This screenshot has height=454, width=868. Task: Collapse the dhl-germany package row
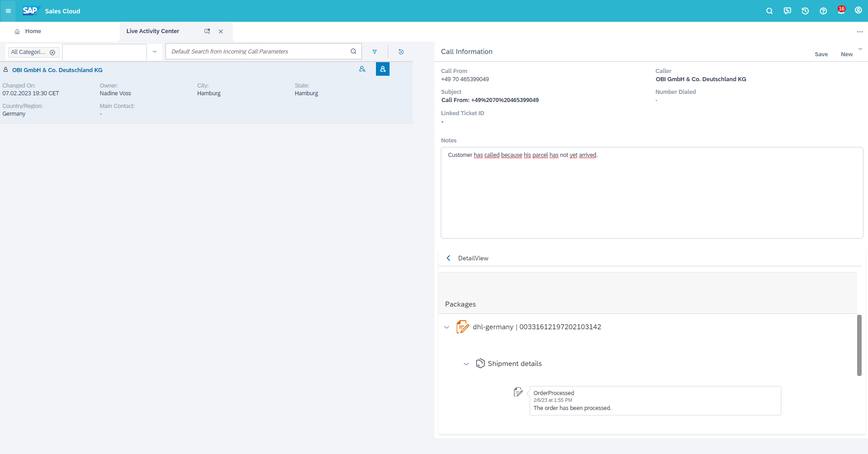click(x=447, y=327)
